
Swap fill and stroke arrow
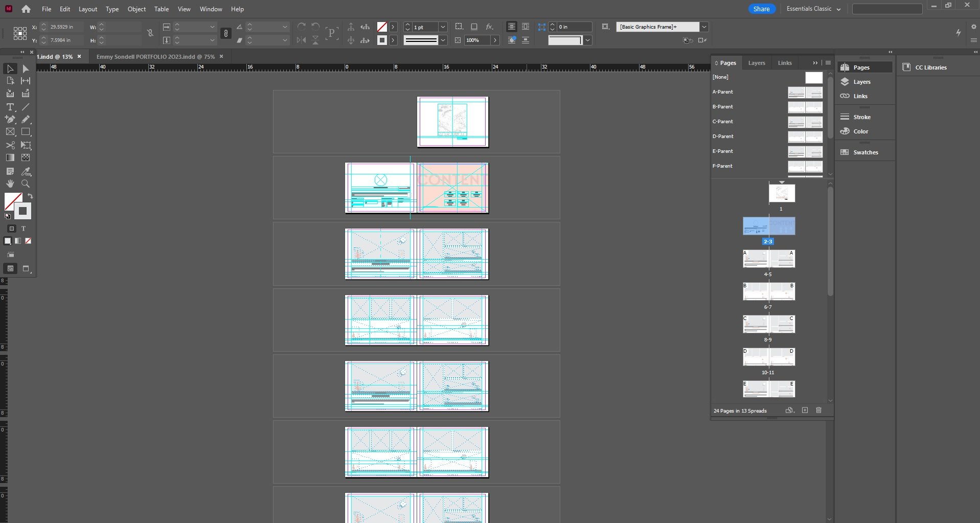pos(30,196)
